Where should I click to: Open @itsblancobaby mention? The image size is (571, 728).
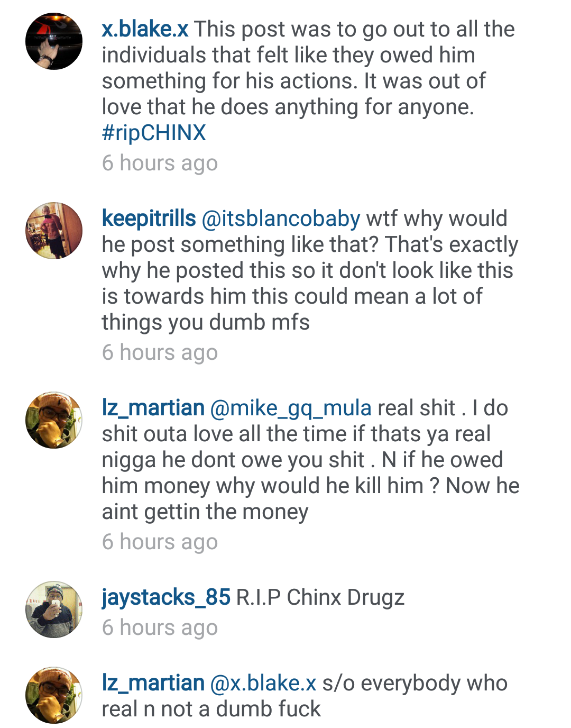(x=281, y=219)
